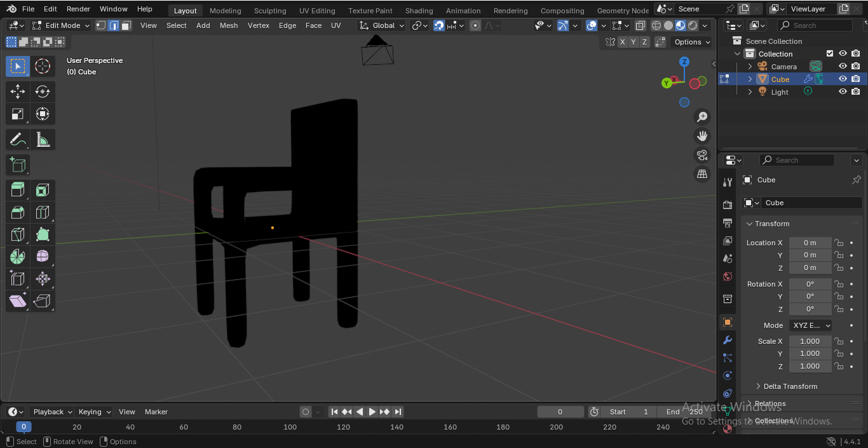Toggle camera view in viewport
Image resolution: width=868 pixels, height=448 pixels.
702,154
